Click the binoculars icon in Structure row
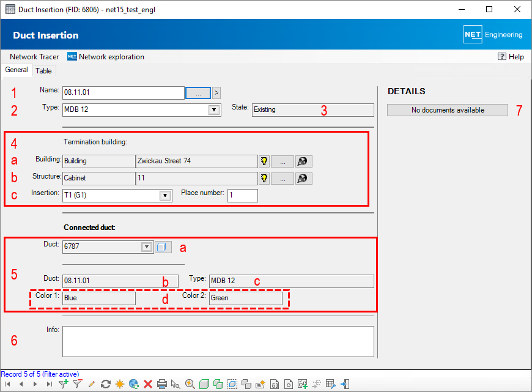Viewport: 532px width, 392px height. (x=304, y=179)
